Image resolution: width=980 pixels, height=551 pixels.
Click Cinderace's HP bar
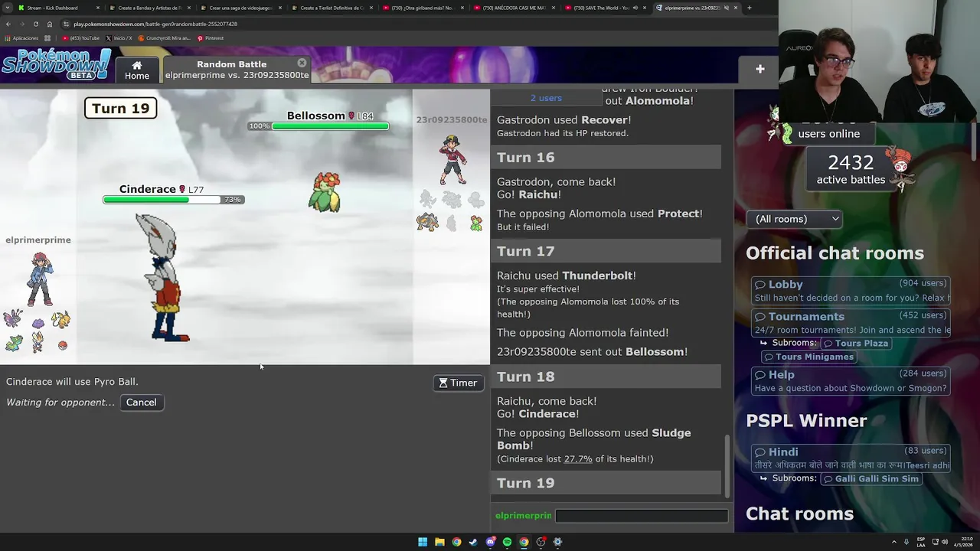coord(174,200)
